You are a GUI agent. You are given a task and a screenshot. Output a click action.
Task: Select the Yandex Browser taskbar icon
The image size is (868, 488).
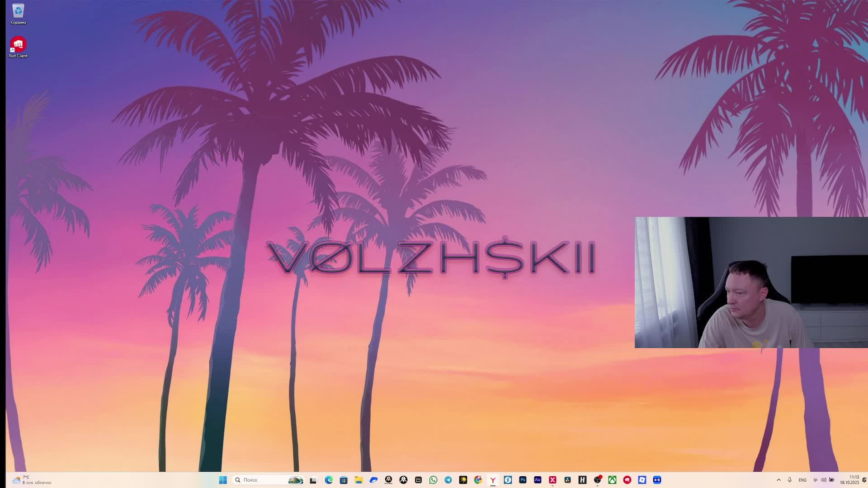(x=493, y=480)
